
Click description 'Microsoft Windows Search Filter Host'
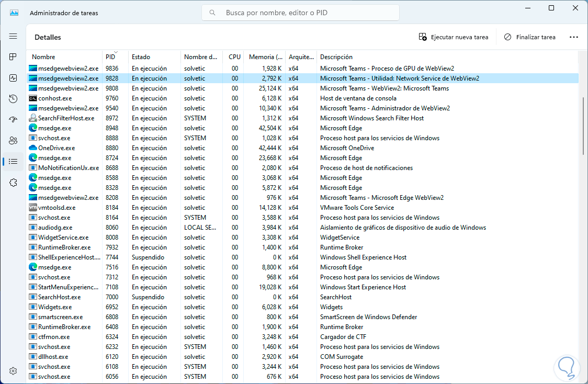point(372,118)
